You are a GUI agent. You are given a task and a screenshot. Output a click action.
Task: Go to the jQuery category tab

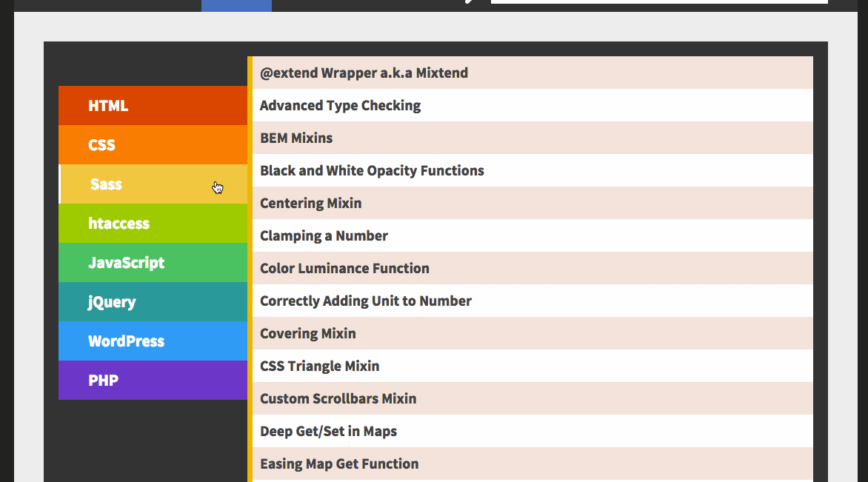[x=153, y=302]
